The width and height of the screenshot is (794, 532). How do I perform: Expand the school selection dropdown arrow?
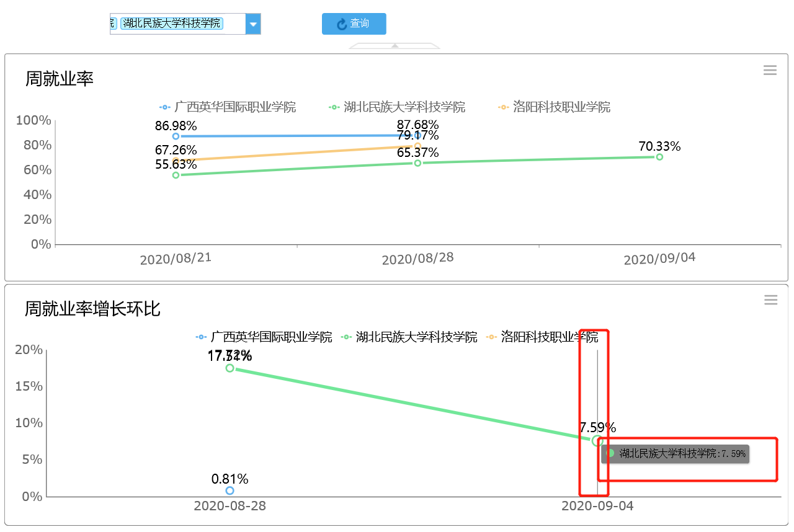click(253, 24)
